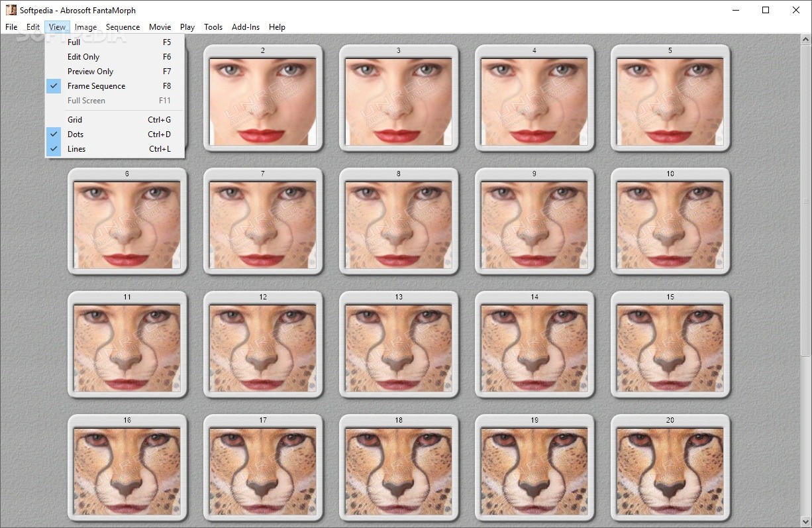Select frame 19 thumbnail
Screen dimensions: 812x528
534,468
